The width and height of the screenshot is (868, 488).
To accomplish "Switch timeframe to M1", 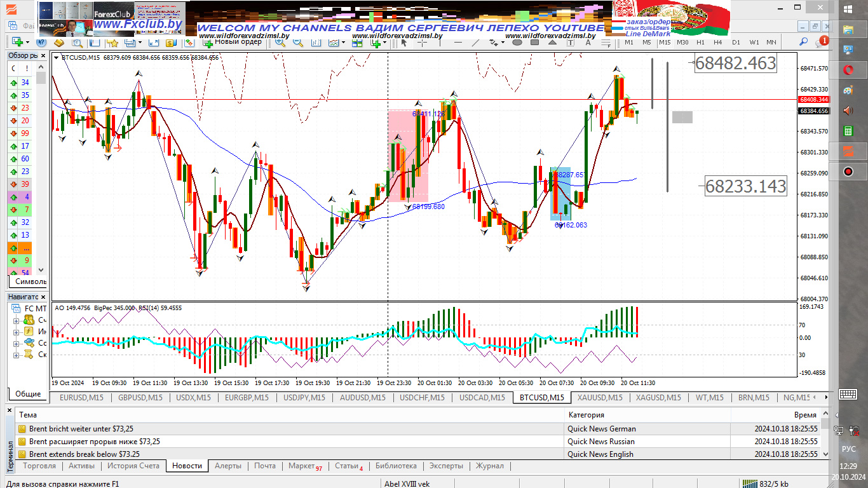I will [628, 42].
